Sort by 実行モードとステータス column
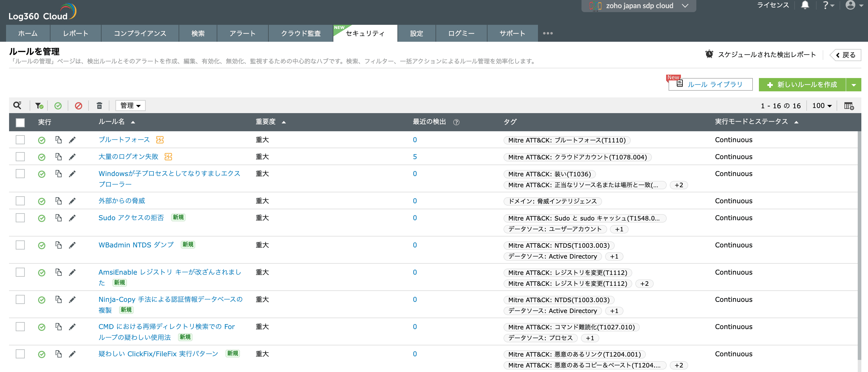The height and width of the screenshot is (372, 868). tap(756, 122)
